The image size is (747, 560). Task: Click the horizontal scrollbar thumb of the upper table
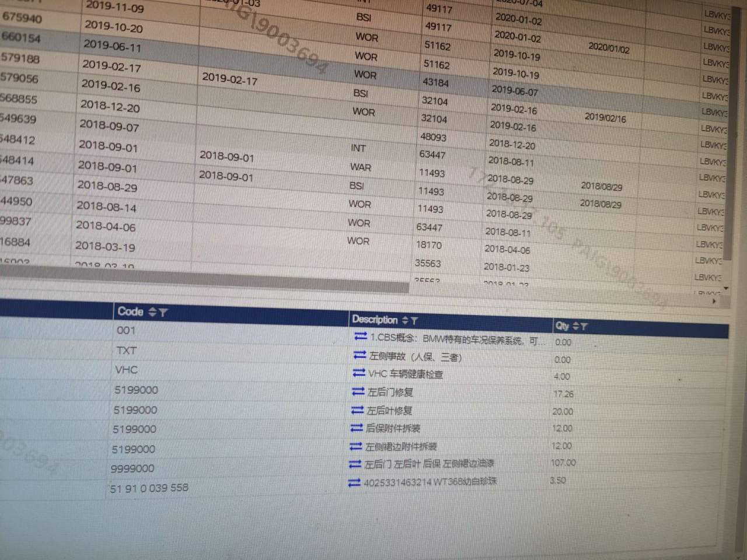[x=204, y=279]
